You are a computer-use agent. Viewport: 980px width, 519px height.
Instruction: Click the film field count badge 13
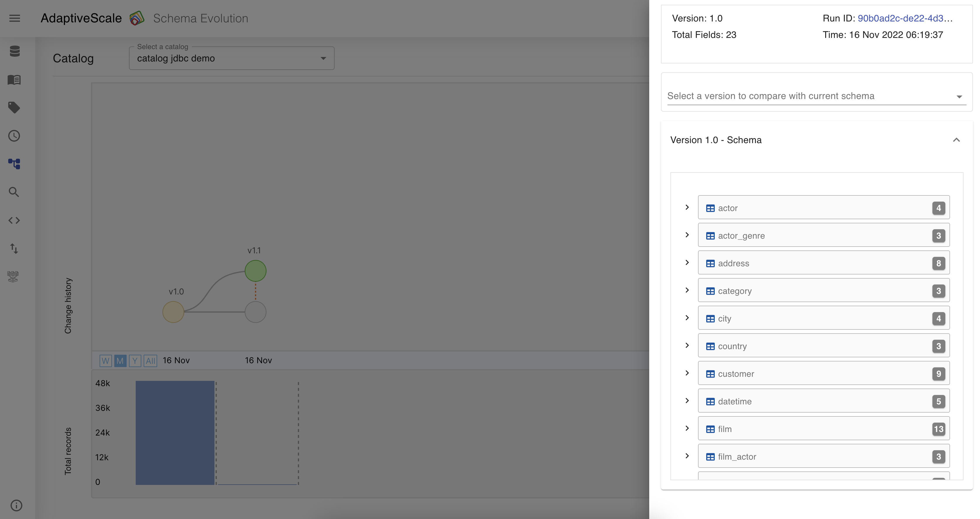point(939,429)
